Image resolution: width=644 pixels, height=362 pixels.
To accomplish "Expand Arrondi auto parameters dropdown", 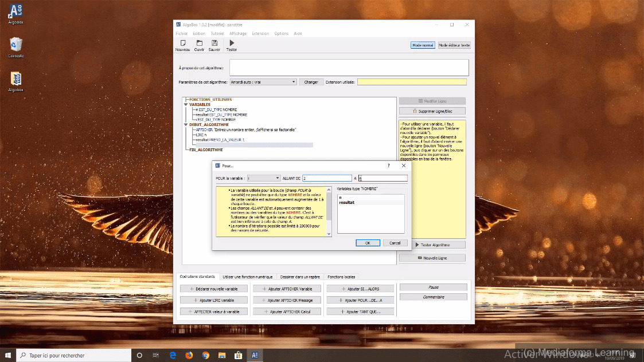I will coord(263,82).
